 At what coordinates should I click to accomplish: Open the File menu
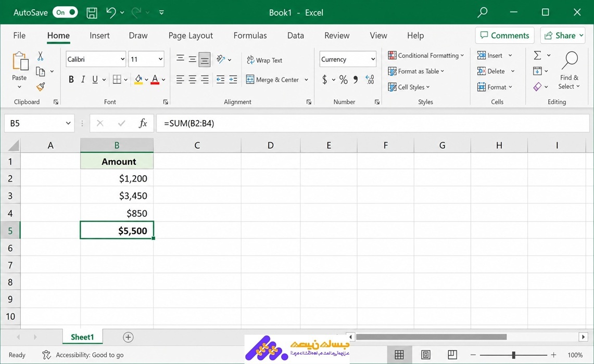click(x=19, y=35)
